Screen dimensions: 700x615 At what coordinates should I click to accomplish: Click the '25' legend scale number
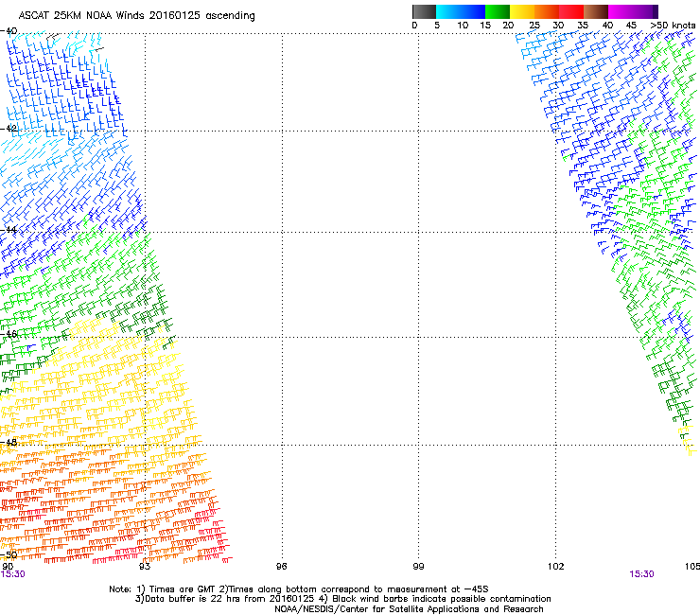(x=534, y=26)
